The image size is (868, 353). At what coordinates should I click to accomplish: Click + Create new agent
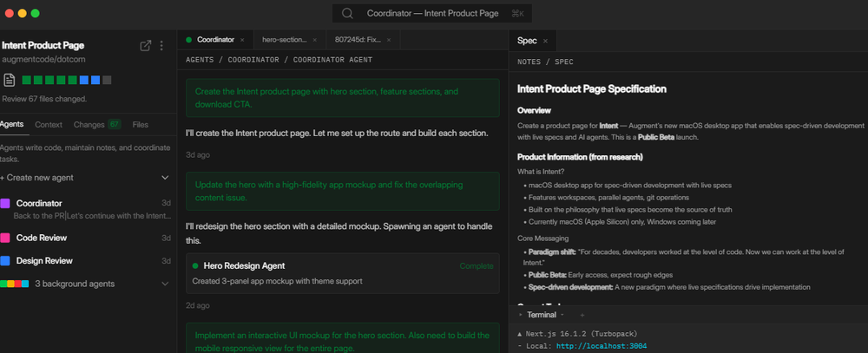[36, 178]
